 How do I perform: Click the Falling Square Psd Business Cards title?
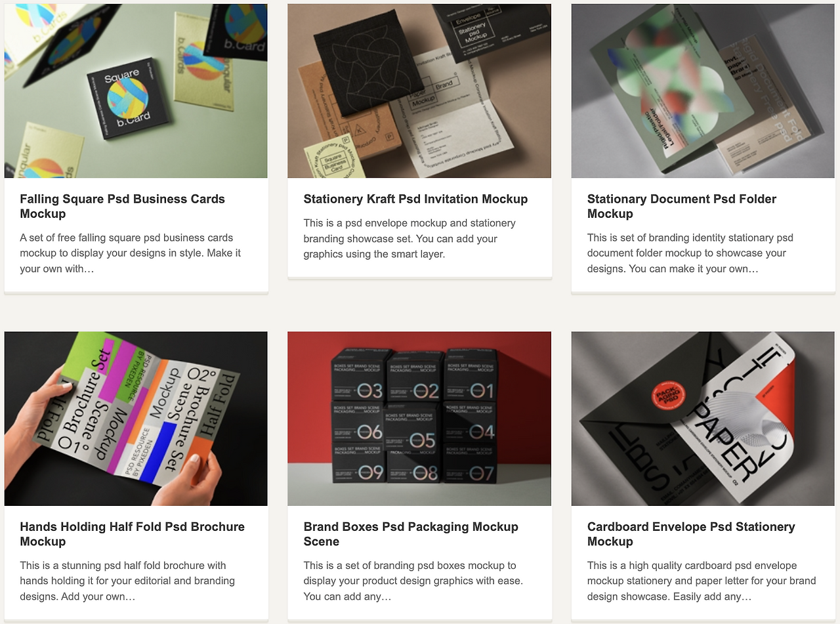(123, 206)
